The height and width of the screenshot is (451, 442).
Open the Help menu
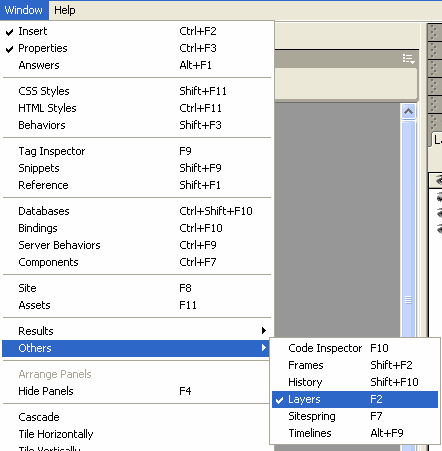pos(65,10)
